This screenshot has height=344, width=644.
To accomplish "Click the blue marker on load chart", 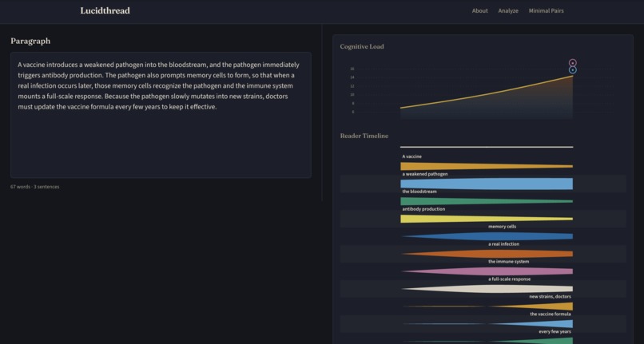I will point(573,70).
